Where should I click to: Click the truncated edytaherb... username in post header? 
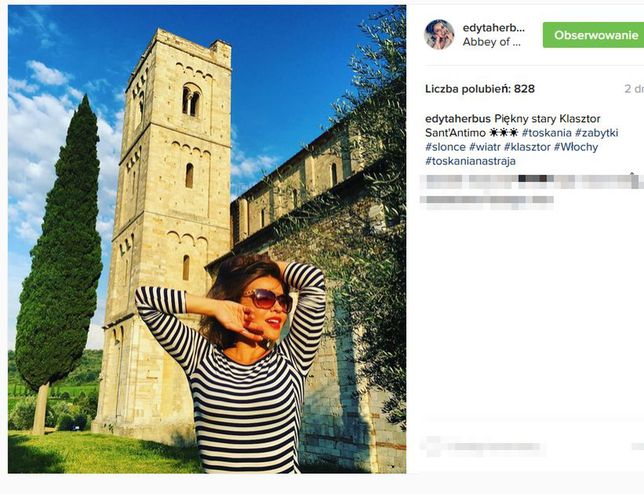point(494,28)
